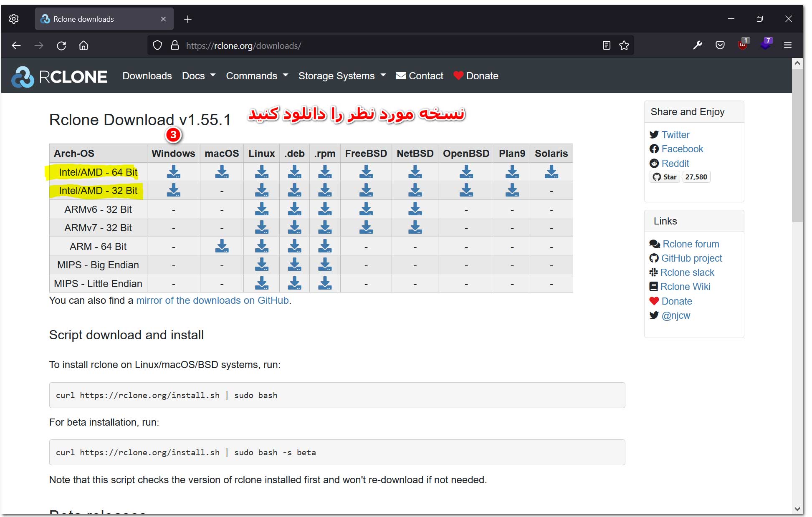Select Downloads in the navigation bar
This screenshot has height=517, width=812.
click(147, 76)
